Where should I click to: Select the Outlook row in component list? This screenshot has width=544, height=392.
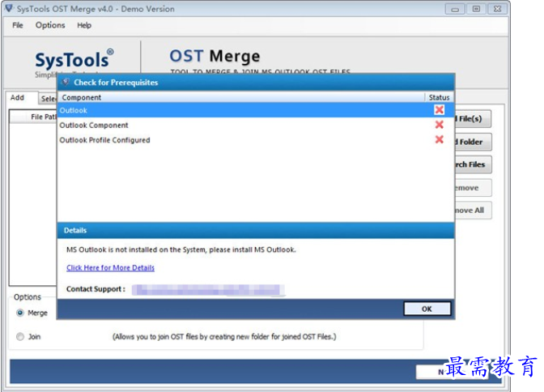[x=256, y=110]
